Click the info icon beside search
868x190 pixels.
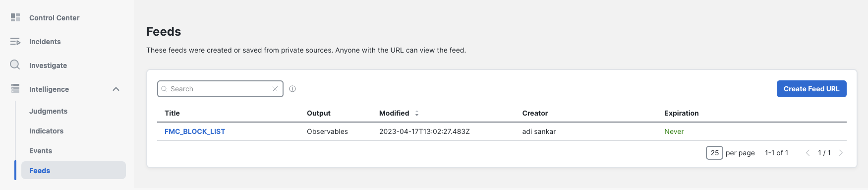click(x=292, y=89)
